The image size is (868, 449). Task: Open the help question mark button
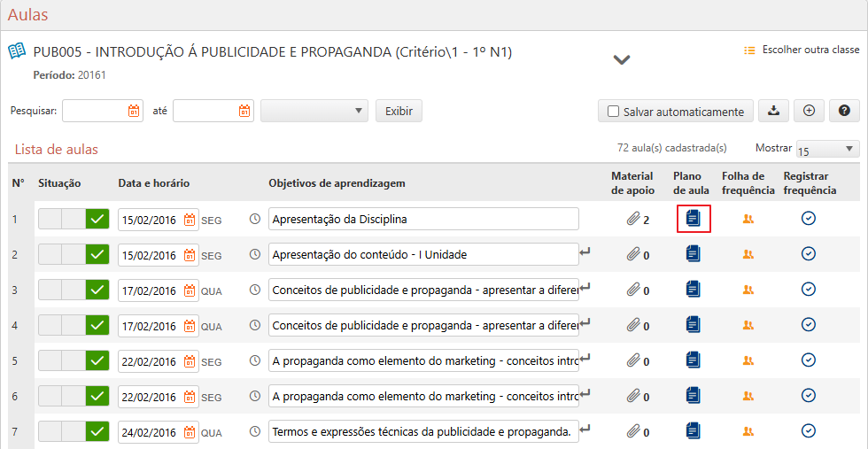click(x=844, y=111)
